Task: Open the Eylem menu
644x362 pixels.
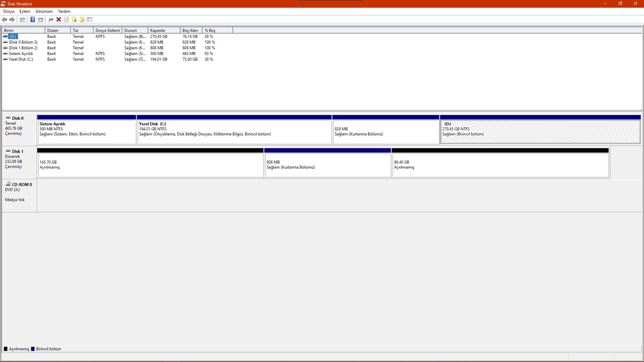Action: point(25,11)
